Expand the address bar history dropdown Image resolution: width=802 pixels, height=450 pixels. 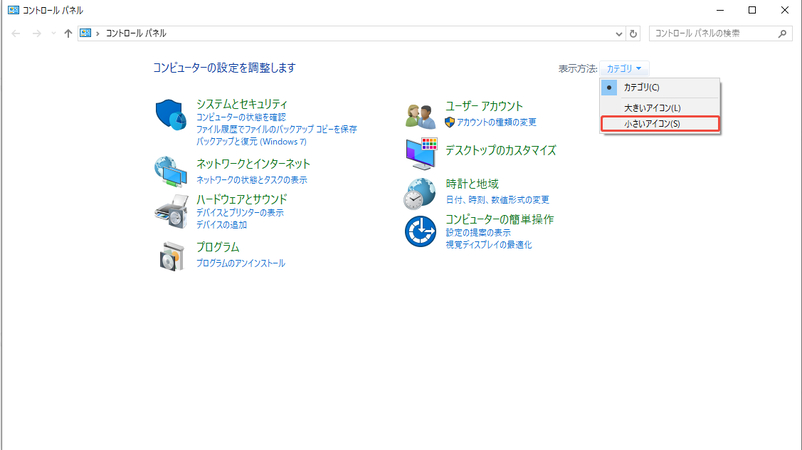coord(619,34)
